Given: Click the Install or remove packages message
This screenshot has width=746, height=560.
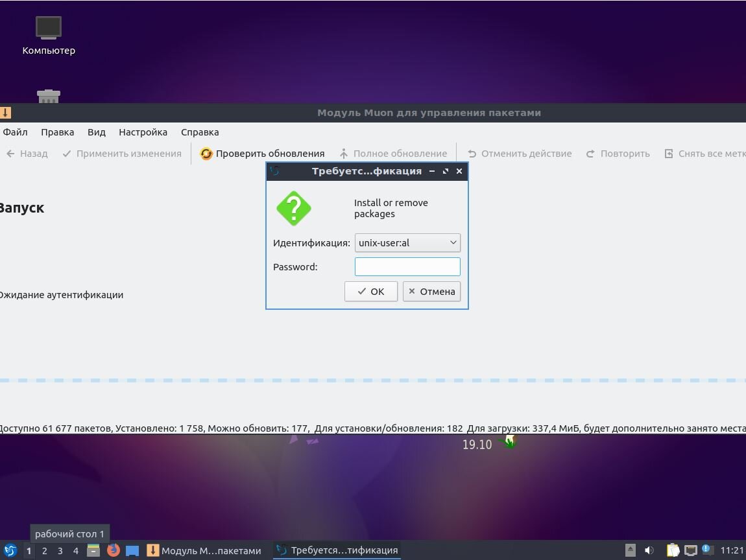Looking at the screenshot, I should [391, 208].
